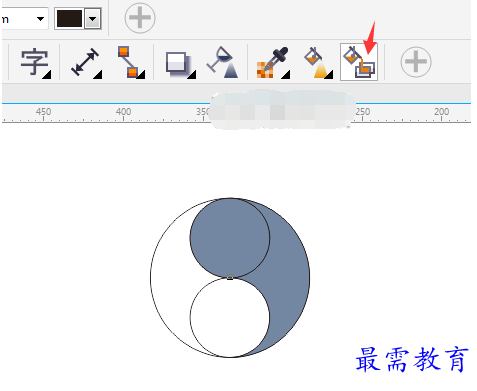Open the Drop Shadow tool flyout triangle
Screen dimensions: 477x391
point(191,75)
